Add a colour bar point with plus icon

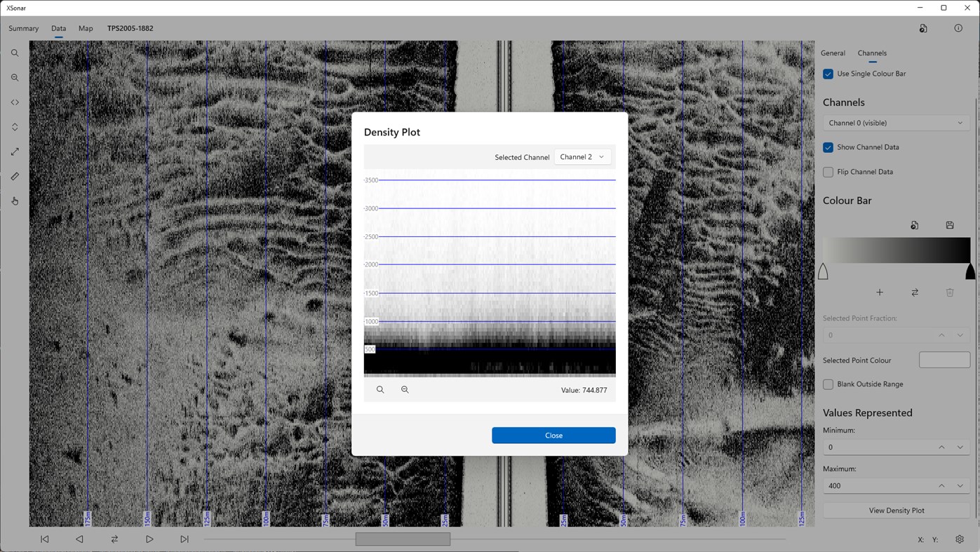point(880,292)
